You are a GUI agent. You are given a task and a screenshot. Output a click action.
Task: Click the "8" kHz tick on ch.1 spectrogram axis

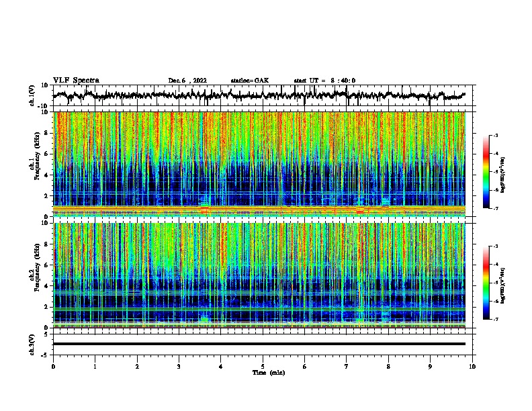click(46, 133)
